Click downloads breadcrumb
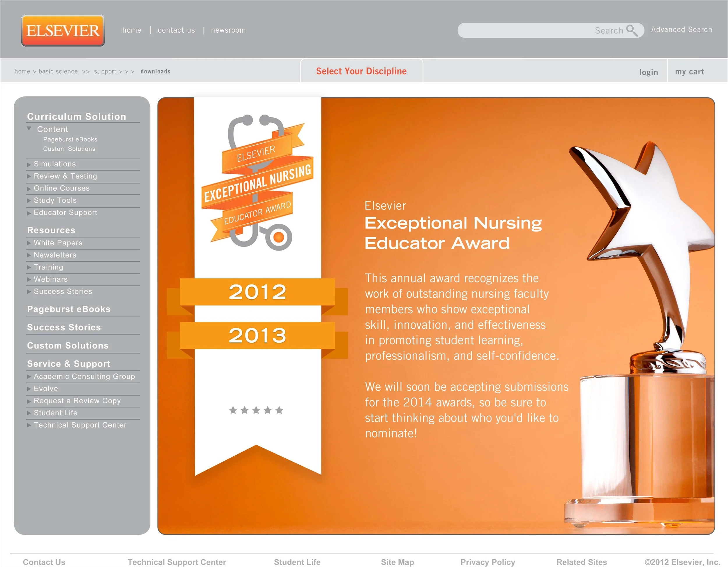 tap(155, 71)
